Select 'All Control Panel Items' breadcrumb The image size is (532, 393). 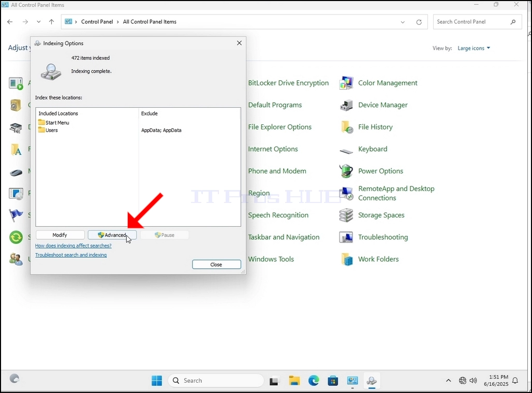click(150, 22)
